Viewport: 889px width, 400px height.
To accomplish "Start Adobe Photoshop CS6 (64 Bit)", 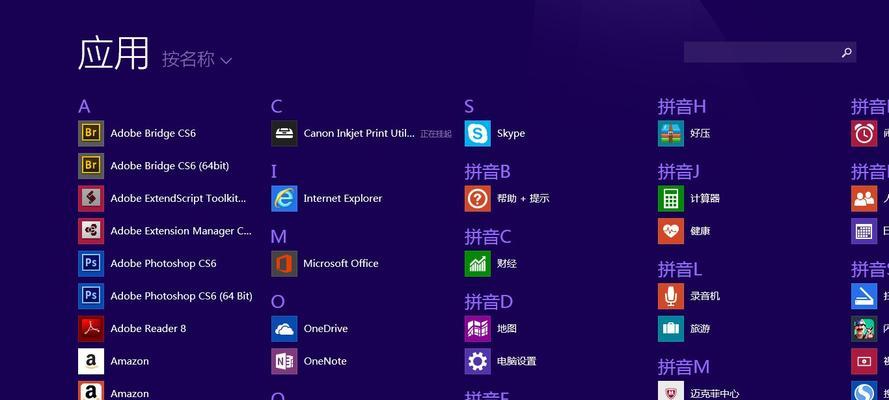I will pos(165,296).
